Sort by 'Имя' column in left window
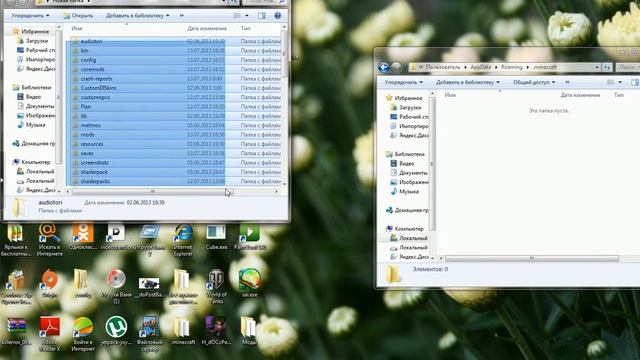Viewport: 640px width, 360px height. click(x=77, y=28)
